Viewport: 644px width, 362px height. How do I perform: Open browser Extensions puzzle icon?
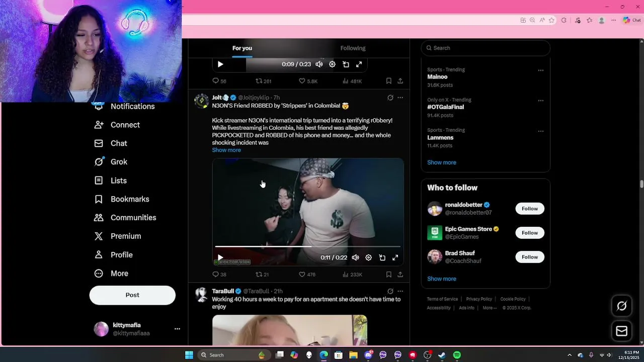pos(563,20)
